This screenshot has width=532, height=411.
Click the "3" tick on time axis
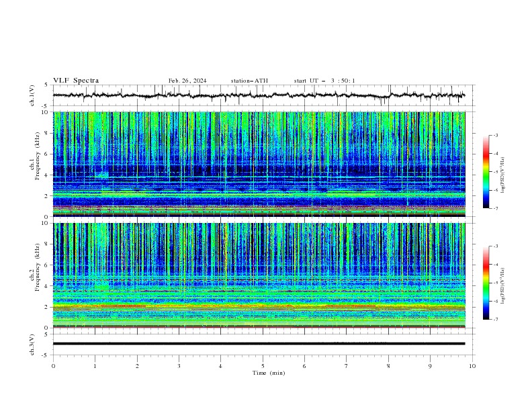tap(179, 366)
